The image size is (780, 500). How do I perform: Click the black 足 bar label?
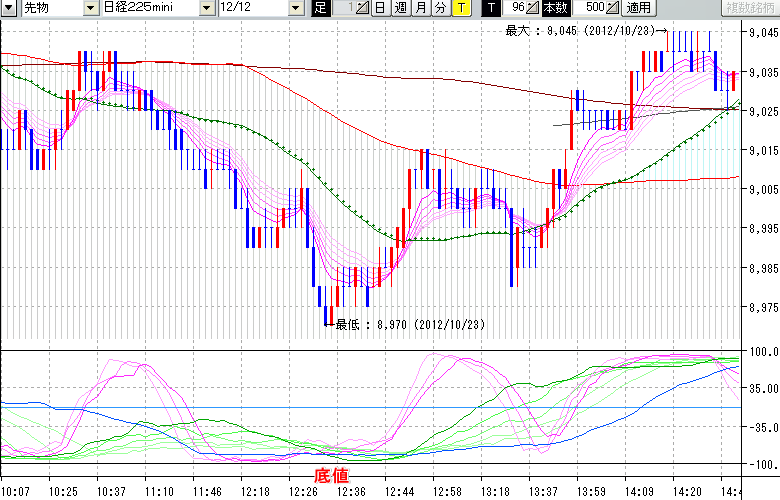tap(320, 8)
